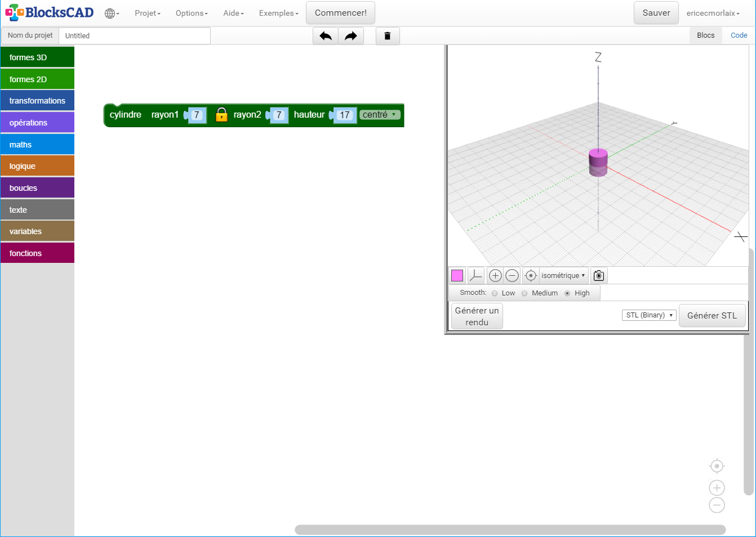Image resolution: width=756 pixels, height=537 pixels.
Task: Toggle axes display icon in viewer
Action: pyautogui.click(x=476, y=275)
